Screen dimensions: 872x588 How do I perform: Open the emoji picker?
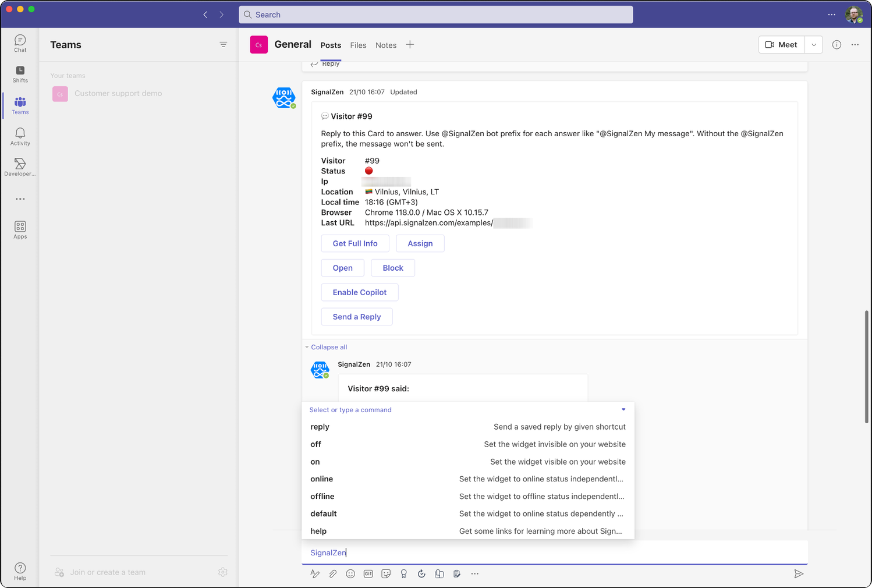coord(350,573)
